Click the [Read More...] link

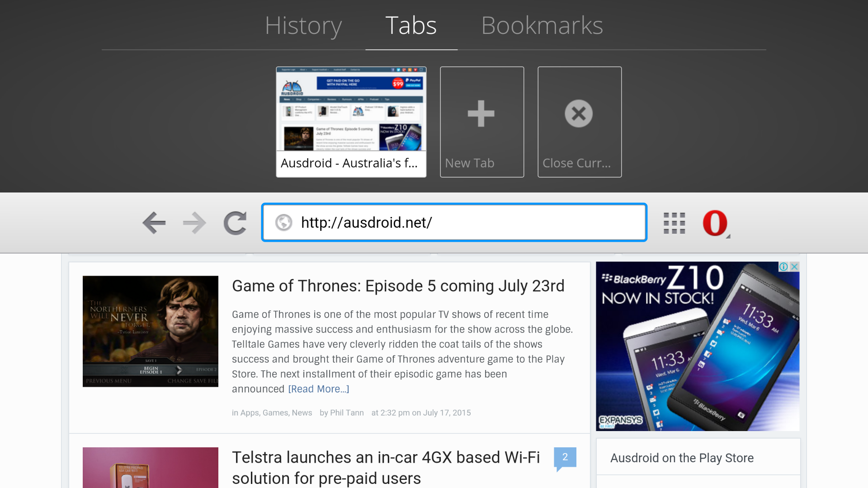click(x=319, y=389)
